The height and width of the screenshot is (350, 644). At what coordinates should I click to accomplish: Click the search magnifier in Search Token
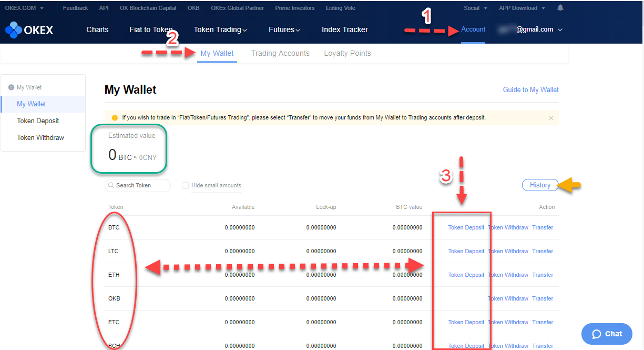(111, 185)
